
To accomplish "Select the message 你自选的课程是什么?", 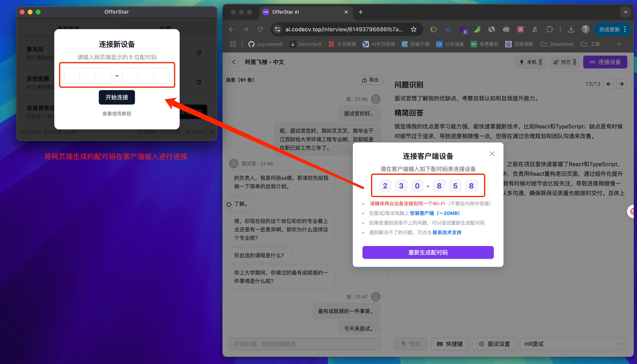I will click(x=260, y=255).
